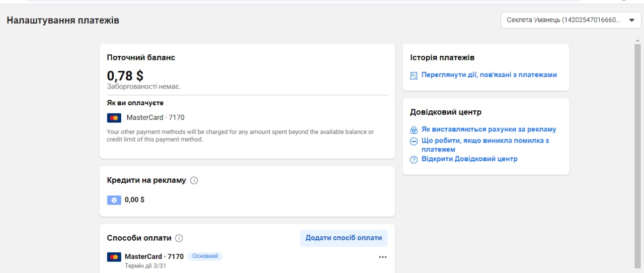Click the info icon beside Кредити на рекламу

coord(194,180)
